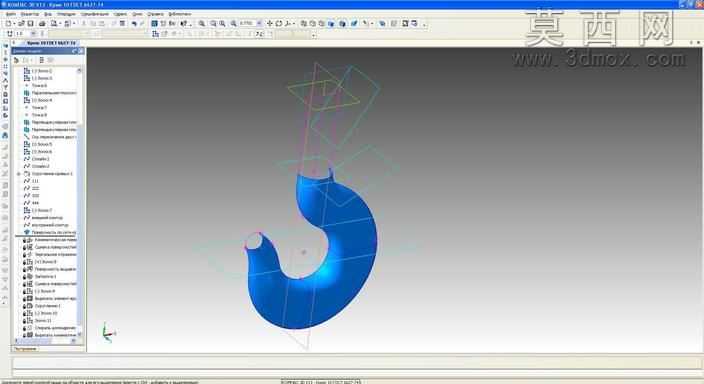Click the magnifier icon left of scale field
Image resolution: width=704 pixels, height=384 pixels.
233,23
